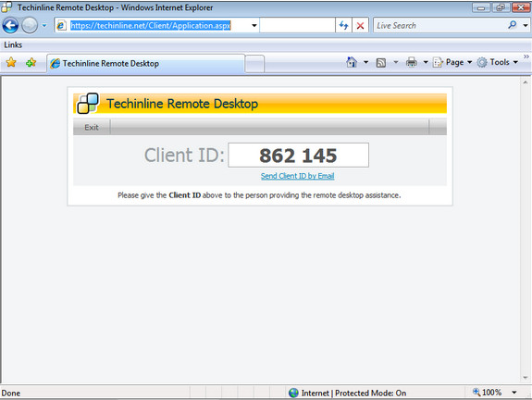Click the Home page icon

click(x=352, y=62)
